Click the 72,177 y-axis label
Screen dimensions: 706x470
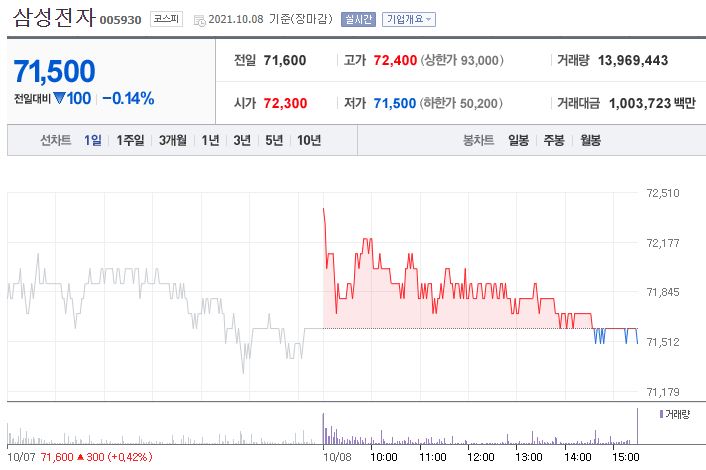(663, 243)
